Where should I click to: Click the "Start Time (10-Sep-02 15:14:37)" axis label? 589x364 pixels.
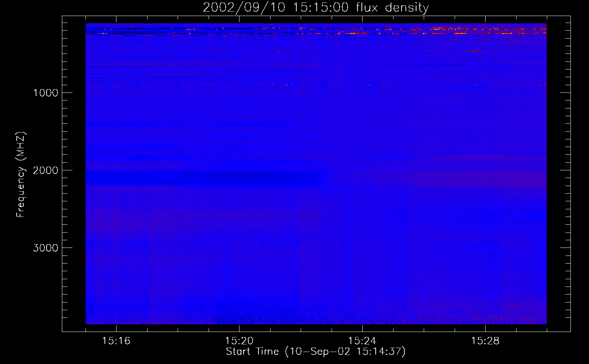coord(316,352)
